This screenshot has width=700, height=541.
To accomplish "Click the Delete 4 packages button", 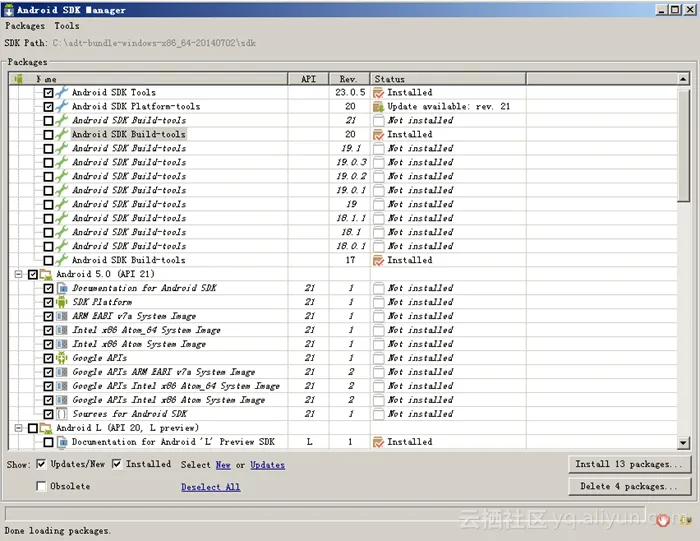I will [629, 487].
